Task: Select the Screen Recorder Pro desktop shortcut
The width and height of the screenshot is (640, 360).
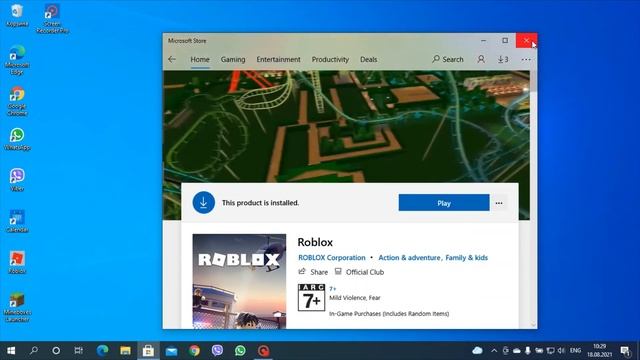Action: 52,18
